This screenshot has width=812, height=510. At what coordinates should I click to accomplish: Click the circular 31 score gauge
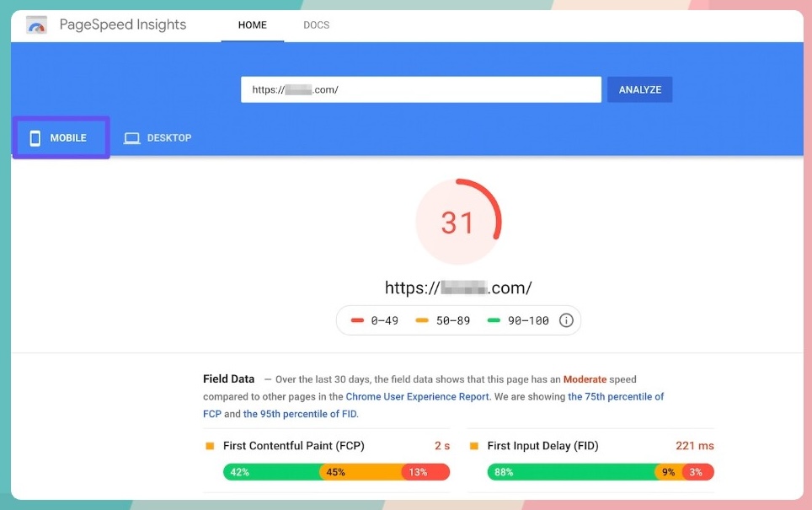tap(458, 223)
